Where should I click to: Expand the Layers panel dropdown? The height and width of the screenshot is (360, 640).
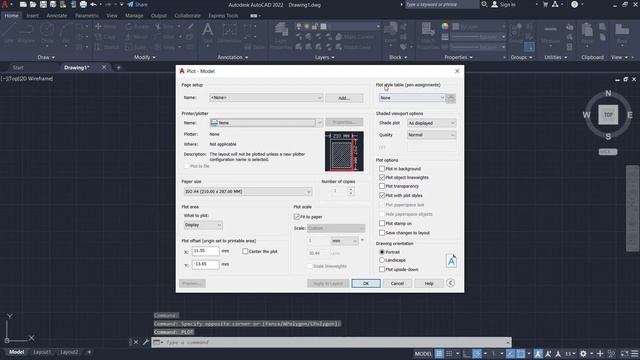coord(324,57)
